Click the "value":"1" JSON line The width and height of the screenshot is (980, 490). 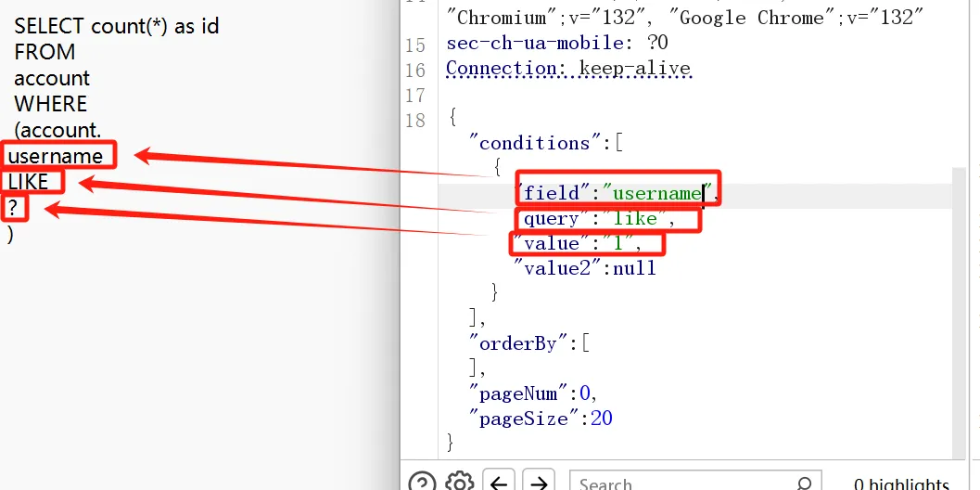click(578, 243)
